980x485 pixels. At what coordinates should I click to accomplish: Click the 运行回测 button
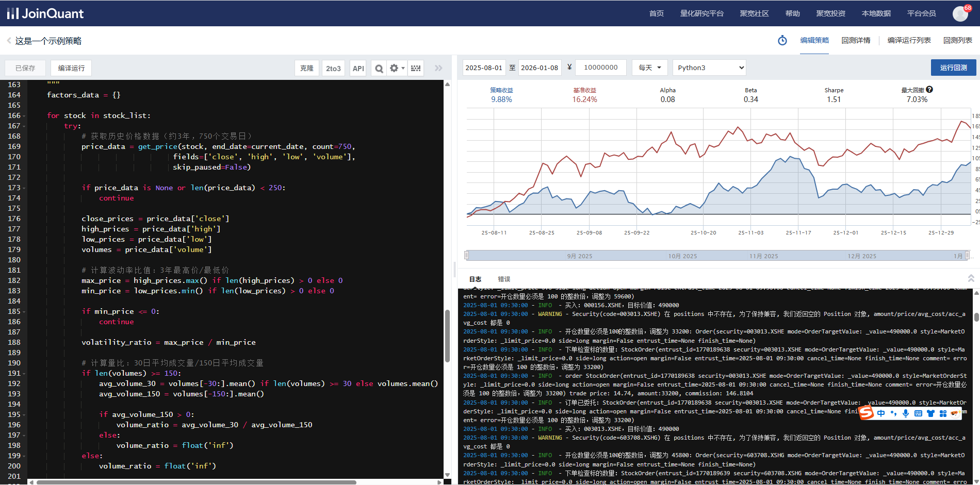953,68
